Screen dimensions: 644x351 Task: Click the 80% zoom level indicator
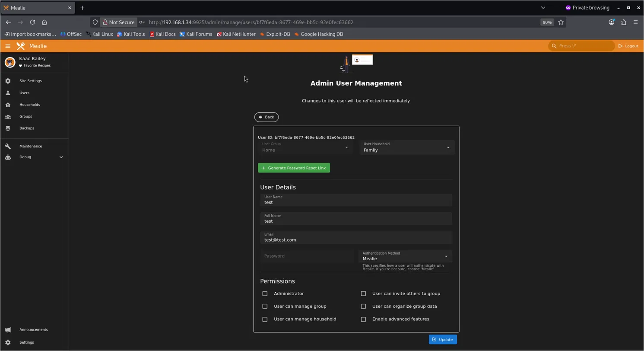tap(547, 22)
